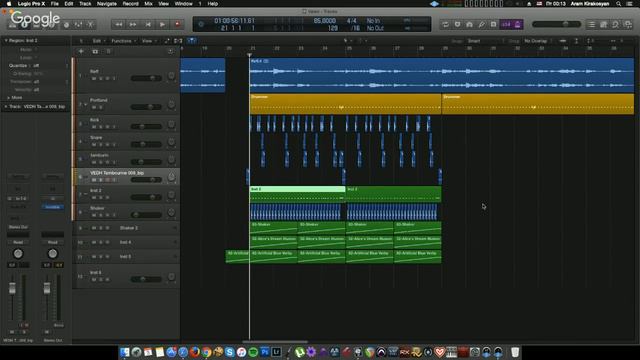Viewport: 640px width, 360px height.
Task: Toggle the Replace mode button in control bar
Action: (458, 24)
